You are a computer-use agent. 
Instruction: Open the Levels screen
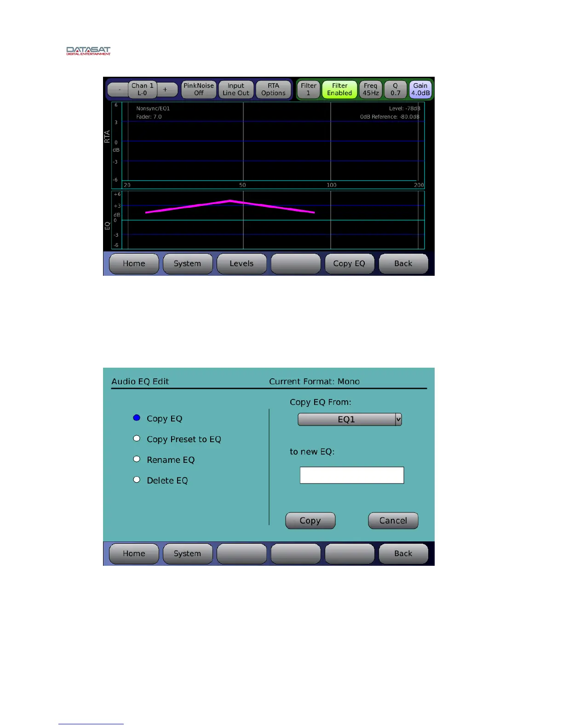241,264
